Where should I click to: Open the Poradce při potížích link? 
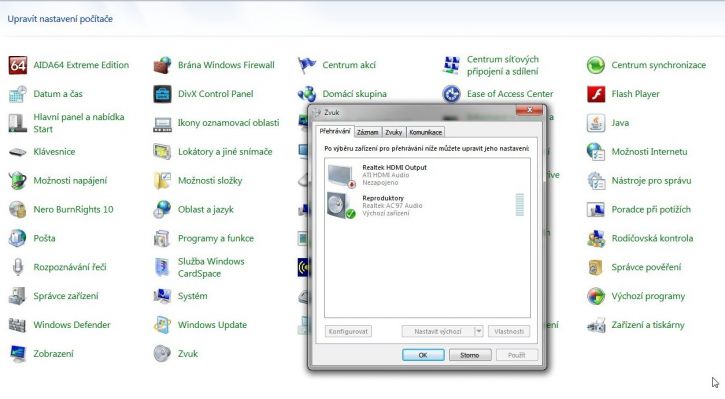tap(651, 210)
